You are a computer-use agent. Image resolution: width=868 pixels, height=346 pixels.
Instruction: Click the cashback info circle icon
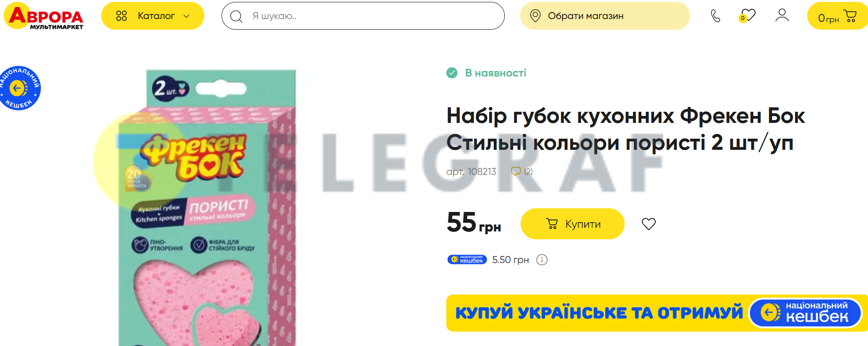point(542,260)
